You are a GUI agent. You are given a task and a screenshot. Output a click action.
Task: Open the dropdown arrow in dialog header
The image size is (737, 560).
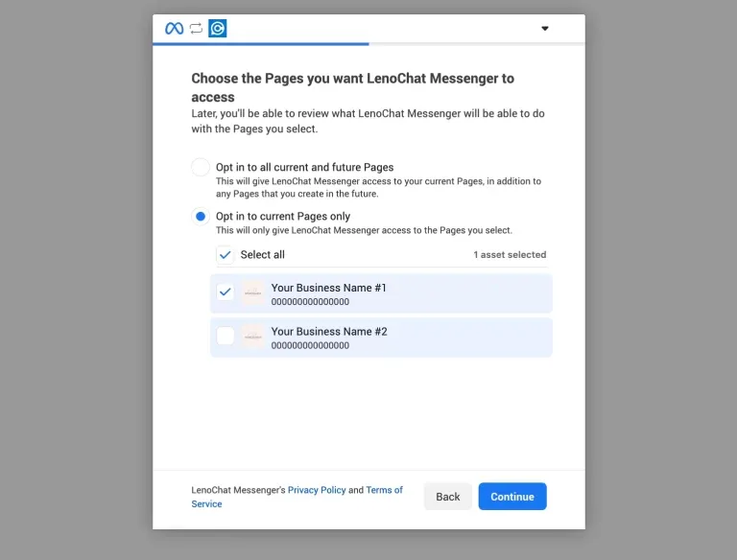[x=545, y=28]
